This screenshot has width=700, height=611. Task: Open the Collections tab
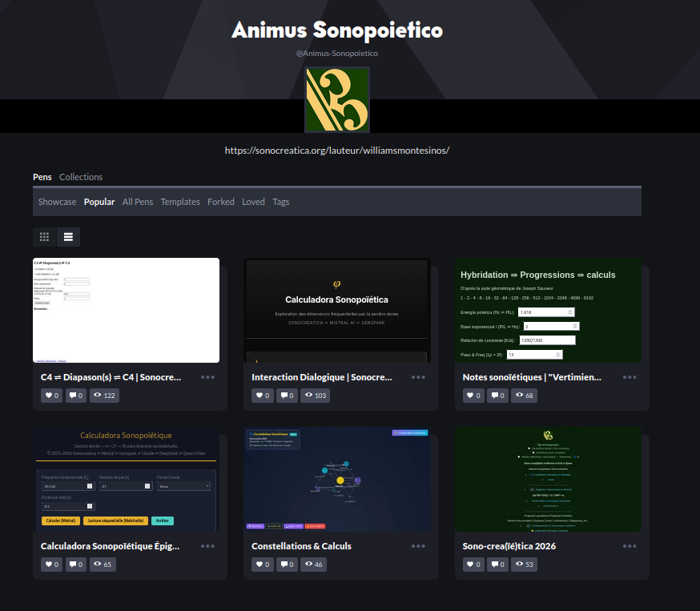pos(81,177)
